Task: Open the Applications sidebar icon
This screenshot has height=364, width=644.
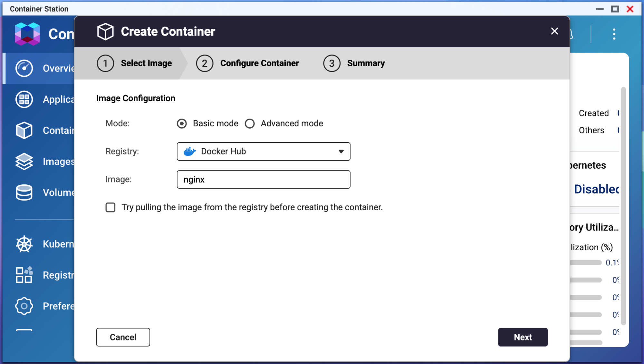Action: coord(24,99)
